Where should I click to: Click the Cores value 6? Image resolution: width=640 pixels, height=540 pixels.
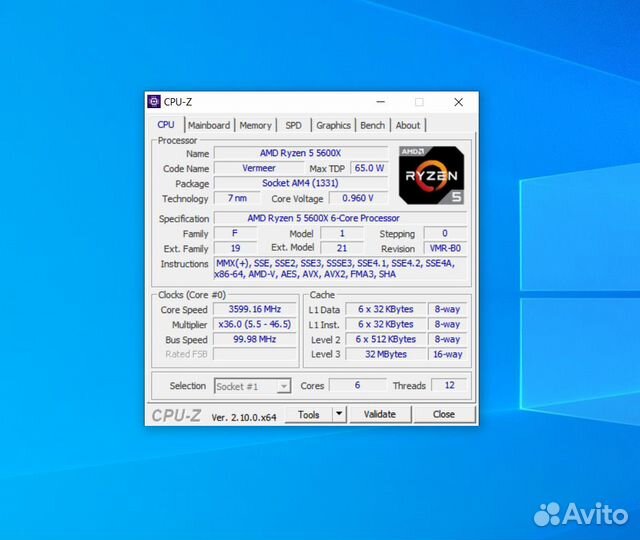point(357,385)
